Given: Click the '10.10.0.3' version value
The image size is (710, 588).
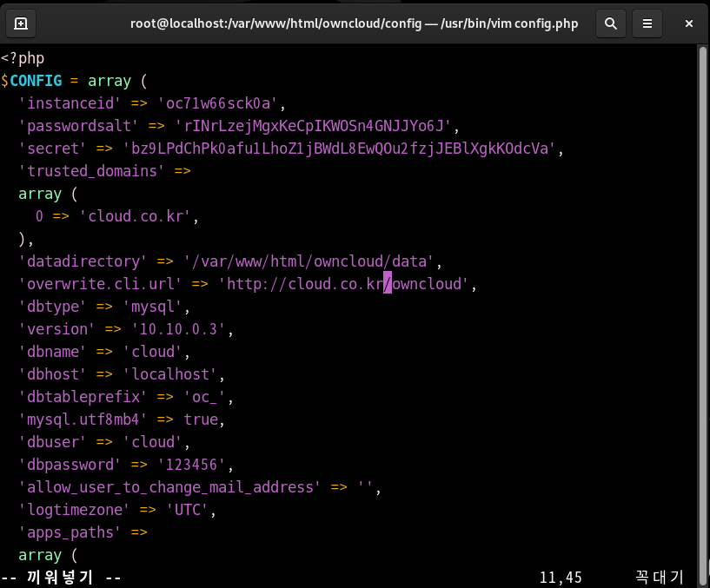Looking at the screenshot, I should (179, 329).
